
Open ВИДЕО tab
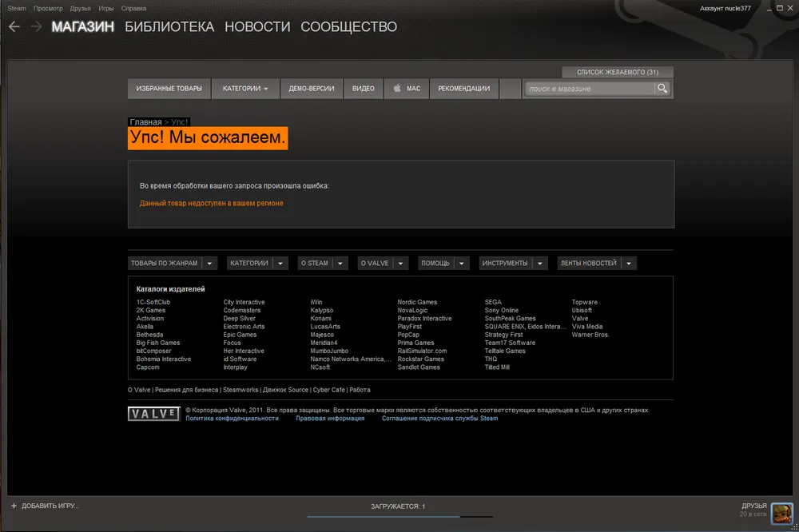[364, 88]
